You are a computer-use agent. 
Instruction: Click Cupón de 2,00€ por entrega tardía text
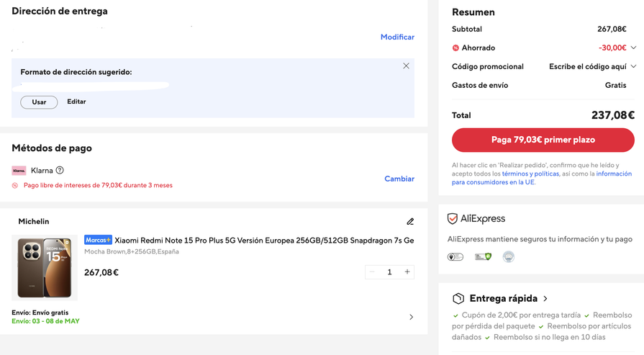tap(521, 315)
